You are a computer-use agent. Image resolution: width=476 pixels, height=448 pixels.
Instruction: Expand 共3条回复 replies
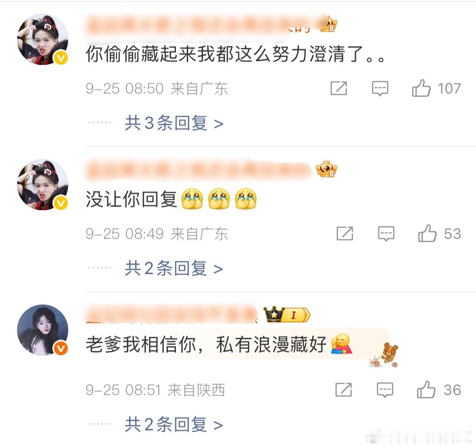tap(174, 123)
